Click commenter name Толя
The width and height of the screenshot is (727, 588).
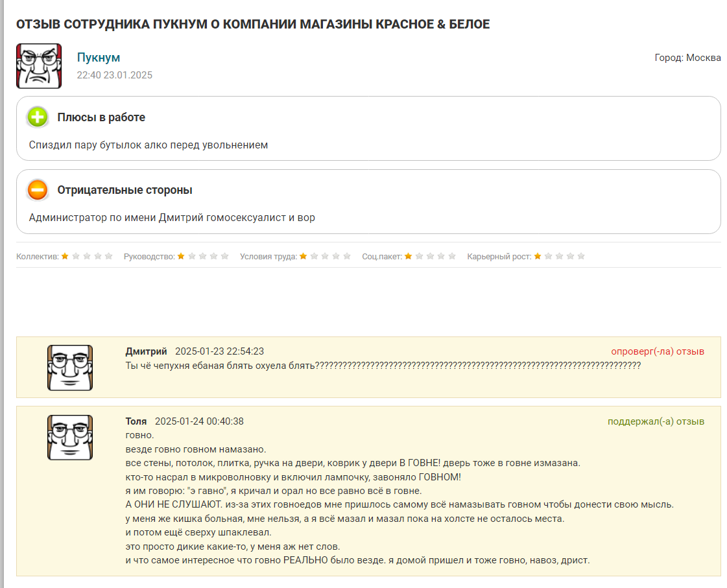[x=136, y=421]
